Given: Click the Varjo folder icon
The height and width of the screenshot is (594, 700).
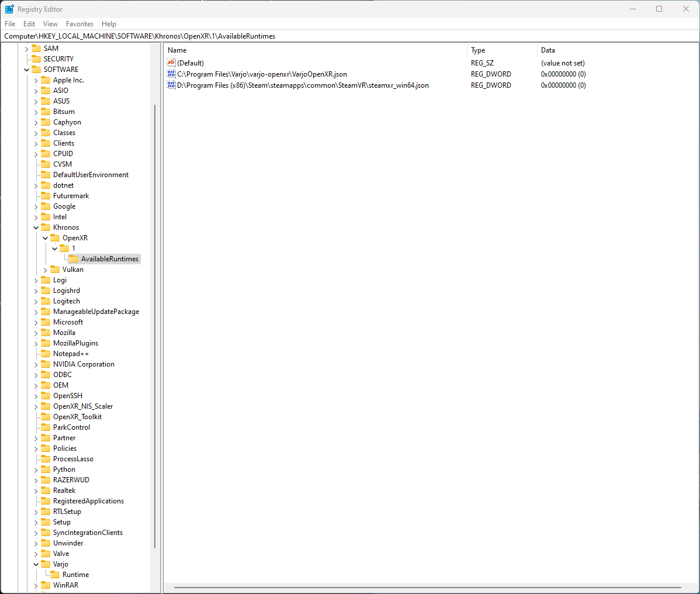Looking at the screenshot, I should (46, 564).
